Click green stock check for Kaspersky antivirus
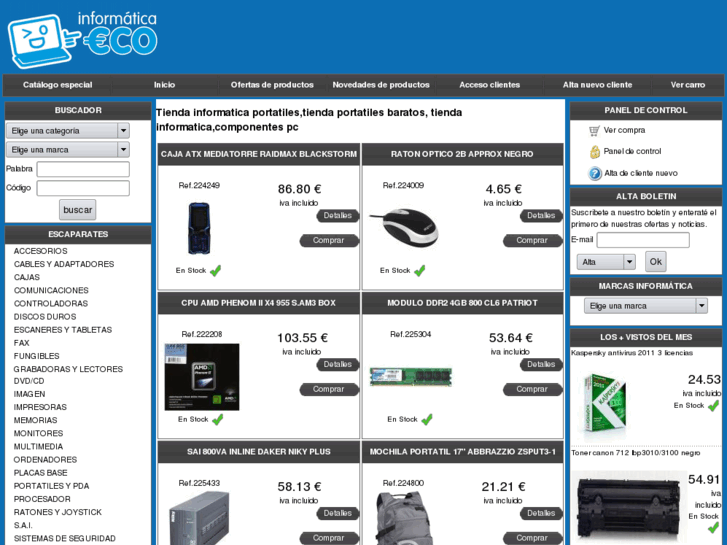This screenshot has width=727, height=545. pyautogui.click(x=713, y=406)
